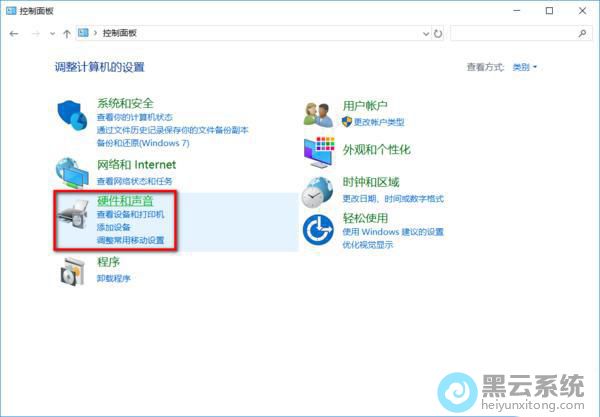
Task: Open the User Accounts (用户帐户) icon
Action: pos(318,113)
